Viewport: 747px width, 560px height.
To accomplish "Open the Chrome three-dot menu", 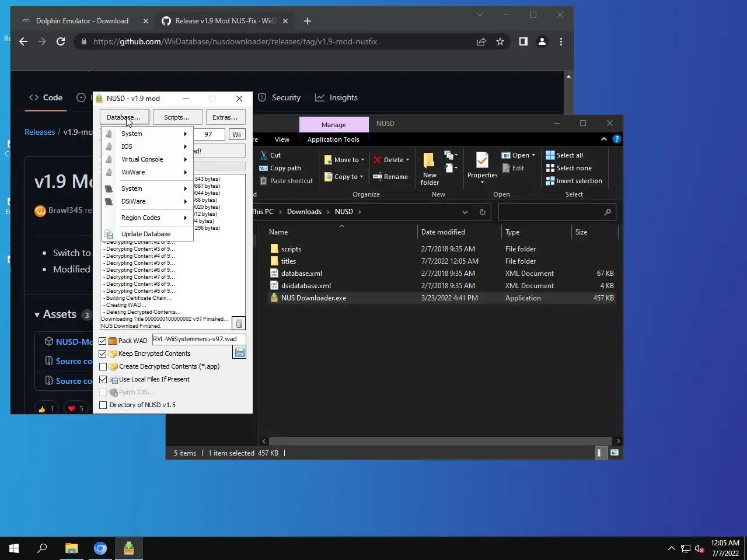I will (x=561, y=41).
